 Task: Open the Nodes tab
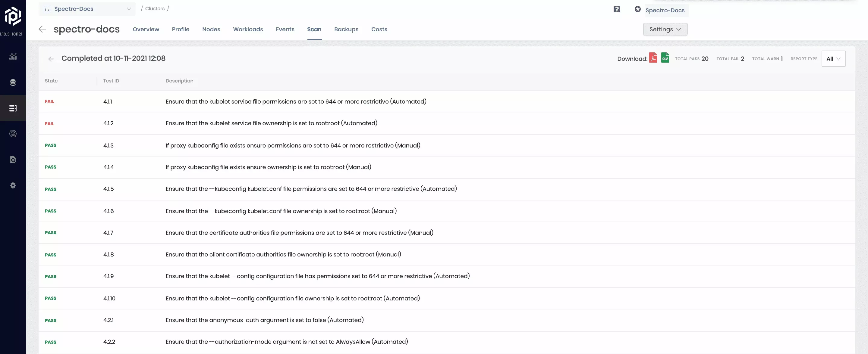(211, 29)
